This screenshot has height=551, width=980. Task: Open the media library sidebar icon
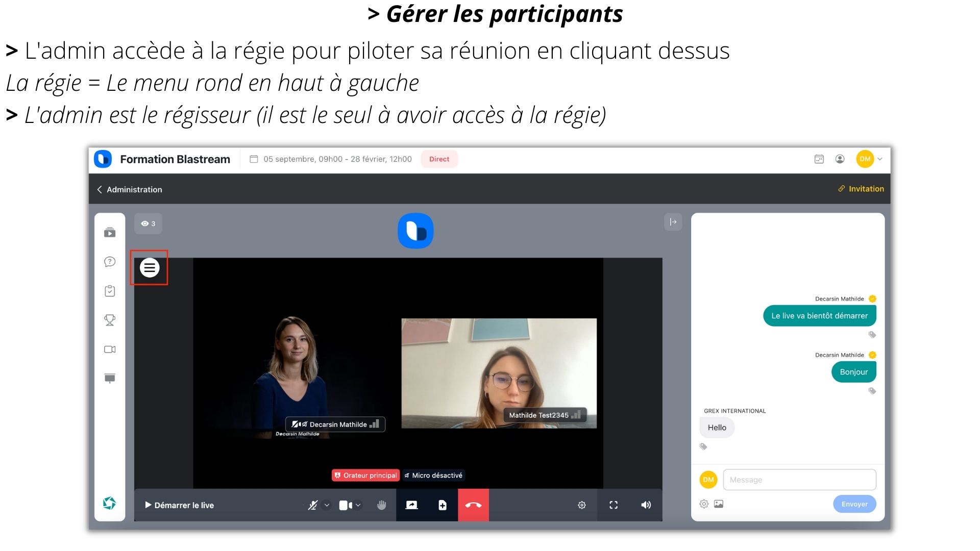click(x=110, y=233)
